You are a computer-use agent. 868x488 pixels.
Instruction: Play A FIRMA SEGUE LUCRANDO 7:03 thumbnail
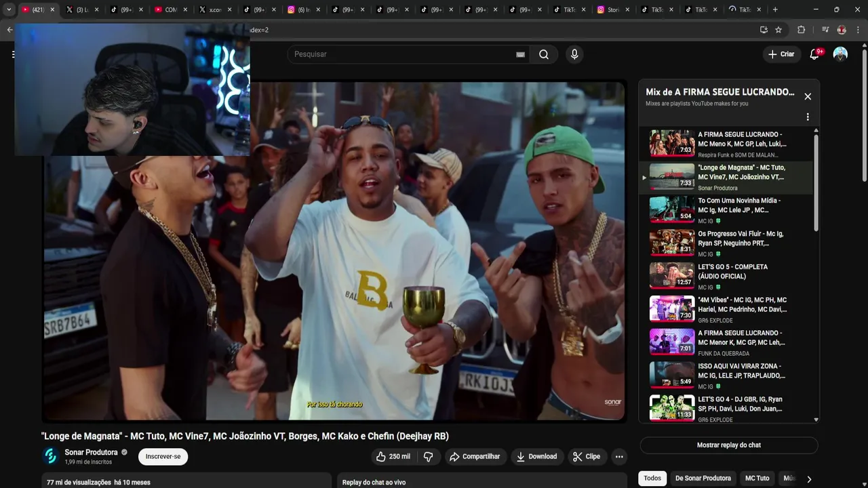coord(672,143)
